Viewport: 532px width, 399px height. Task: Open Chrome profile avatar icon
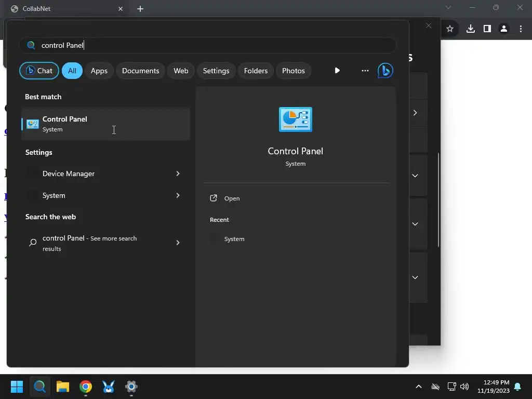504,29
